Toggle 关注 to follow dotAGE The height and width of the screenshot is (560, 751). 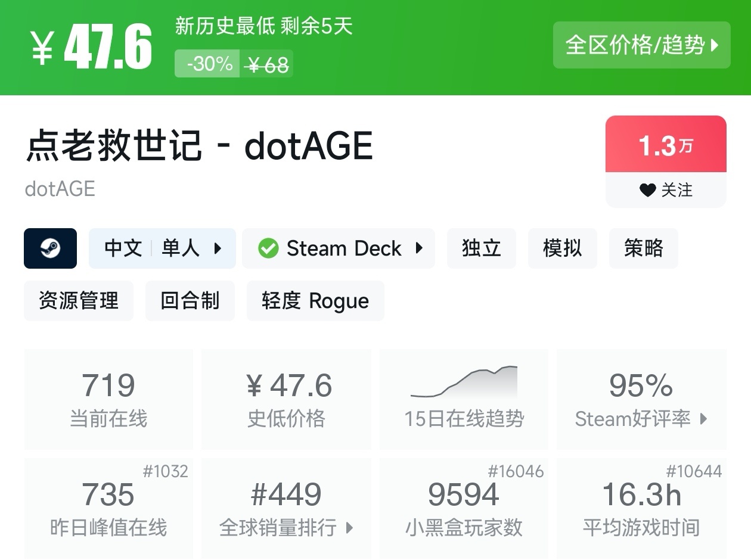point(666,190)
